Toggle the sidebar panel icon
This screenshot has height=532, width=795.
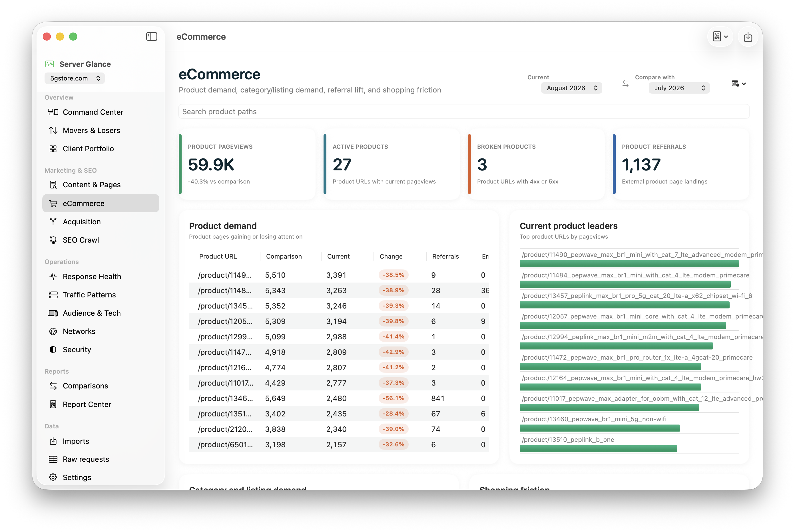pyautogui.click(x=151, y=37)
